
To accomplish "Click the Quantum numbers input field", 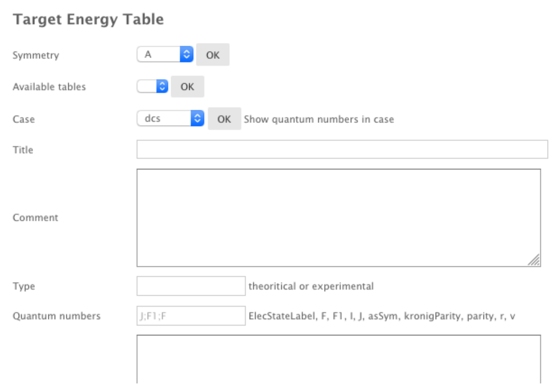I will [x=191, y=316].
